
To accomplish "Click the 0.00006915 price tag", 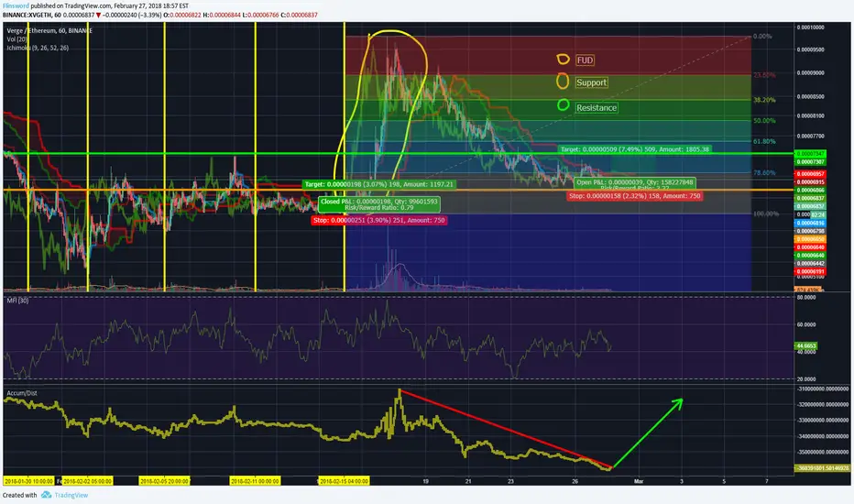I will 810,182.
